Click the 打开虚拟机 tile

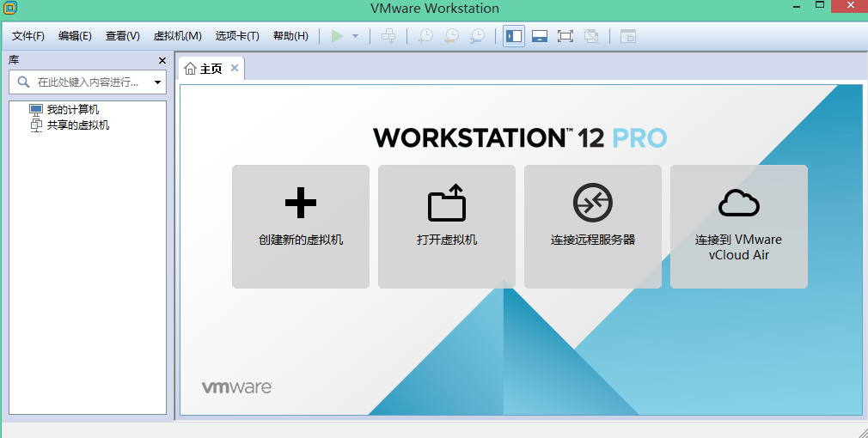click(447, 226)
